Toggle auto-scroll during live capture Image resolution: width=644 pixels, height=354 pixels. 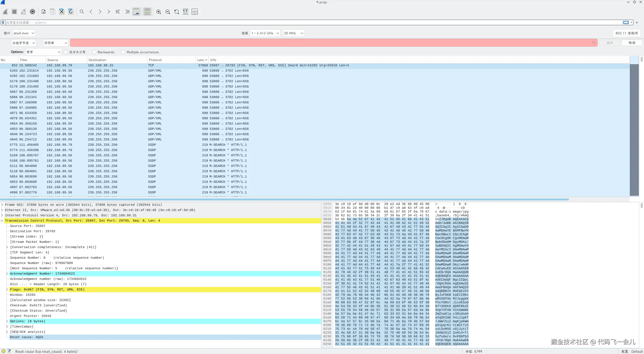tap(136, 12)
